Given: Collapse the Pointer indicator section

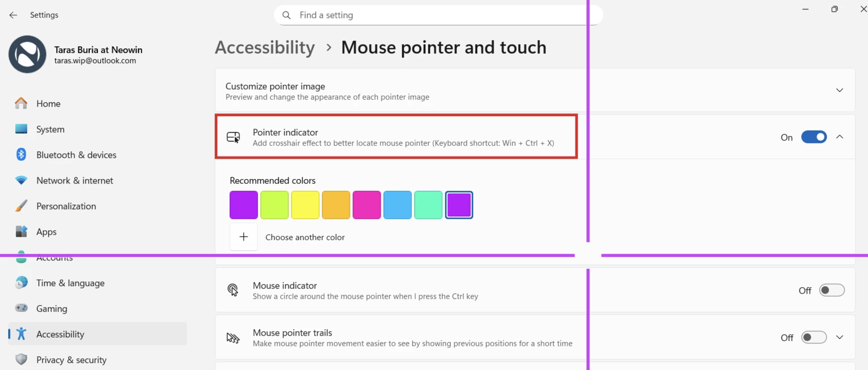Looking at the screenshot, I should tap(839, 137).
